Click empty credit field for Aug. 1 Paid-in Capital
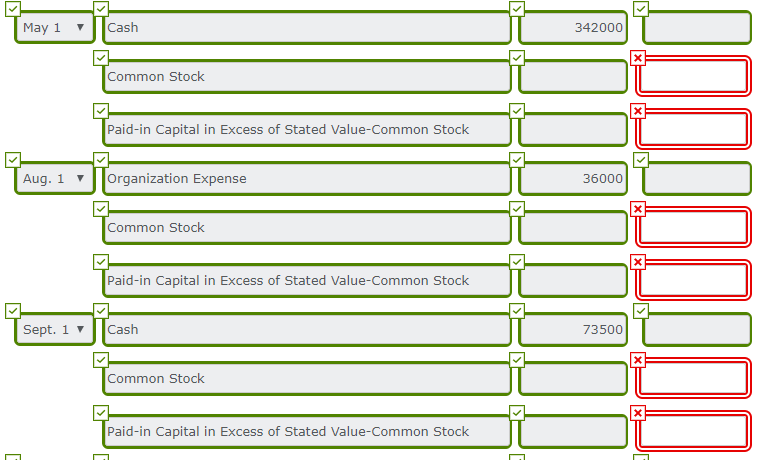 click(x=693, y=281)
